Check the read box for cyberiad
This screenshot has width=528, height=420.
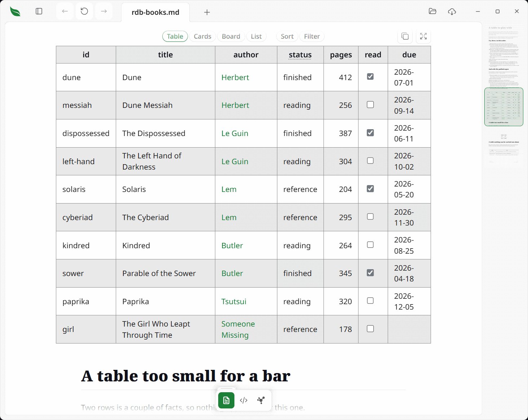pos(370,216)
